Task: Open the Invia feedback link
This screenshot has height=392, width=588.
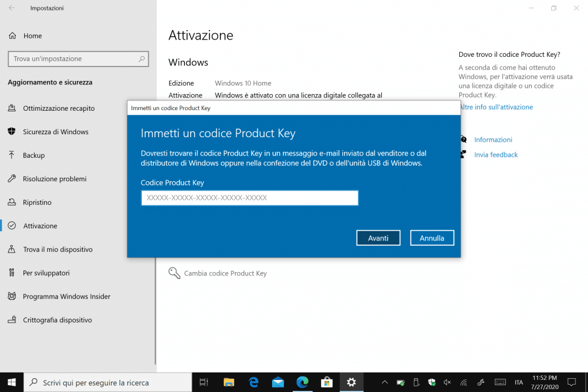Action: (x=496, y=155)
